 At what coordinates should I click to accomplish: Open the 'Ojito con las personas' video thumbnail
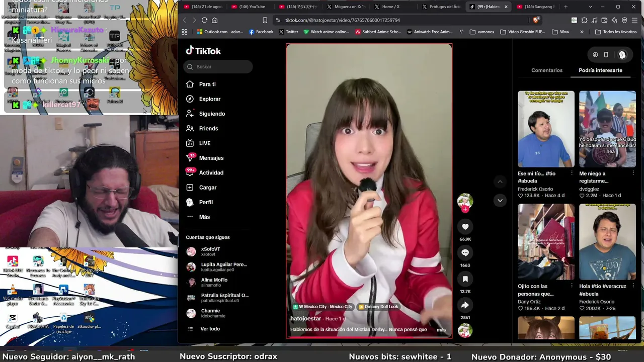[x=546, y=242]
